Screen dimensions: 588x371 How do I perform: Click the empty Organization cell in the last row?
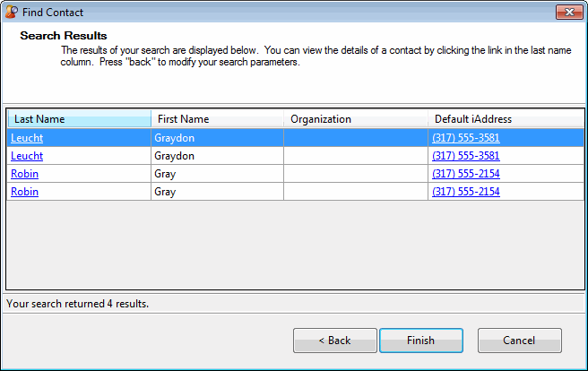click(355, 192)
